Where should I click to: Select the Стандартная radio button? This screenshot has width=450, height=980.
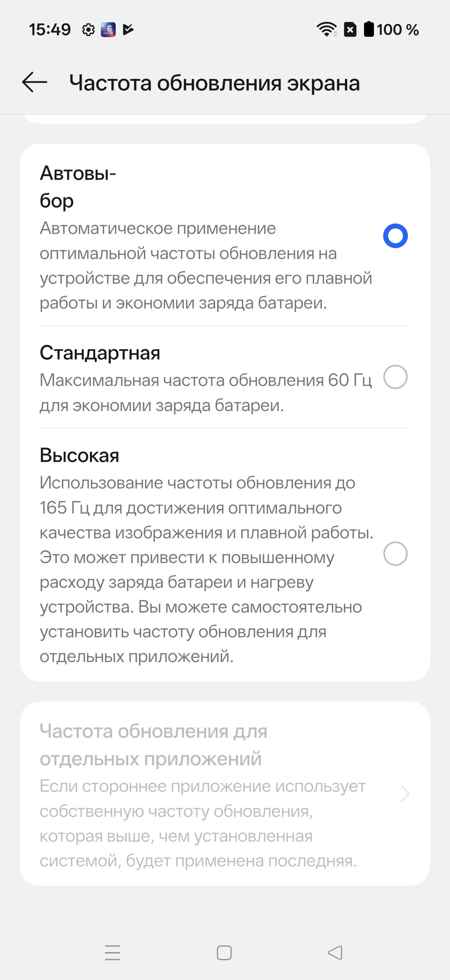point(395,377)
